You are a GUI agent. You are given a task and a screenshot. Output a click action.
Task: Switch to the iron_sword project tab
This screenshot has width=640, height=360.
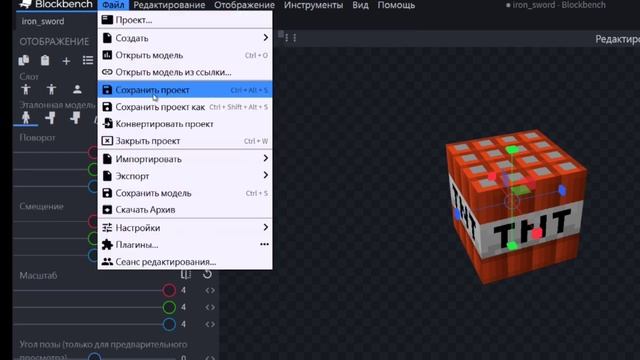(x=43, y=21)
